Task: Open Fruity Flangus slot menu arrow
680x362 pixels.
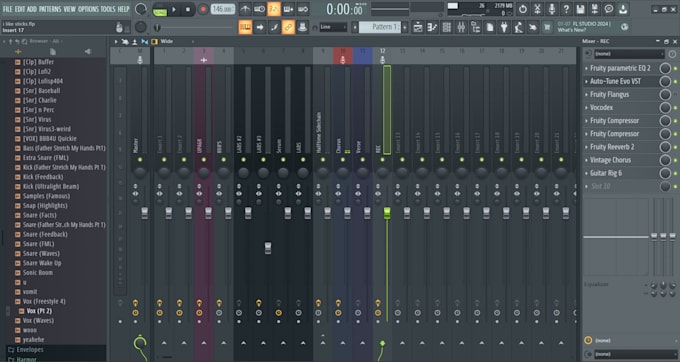Action: point(586,95)
